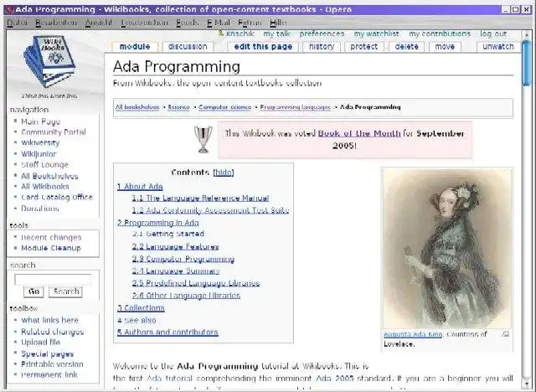The height and width of the screenshot is (392, 536).
Task: Open Community Portal in the sidebar
Action: pos(54,132)
